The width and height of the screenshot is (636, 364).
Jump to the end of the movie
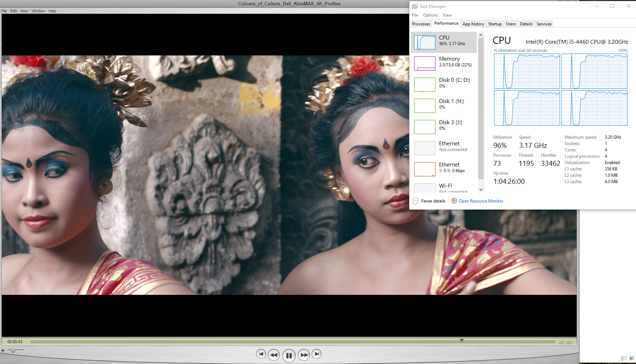pos(317,354)
